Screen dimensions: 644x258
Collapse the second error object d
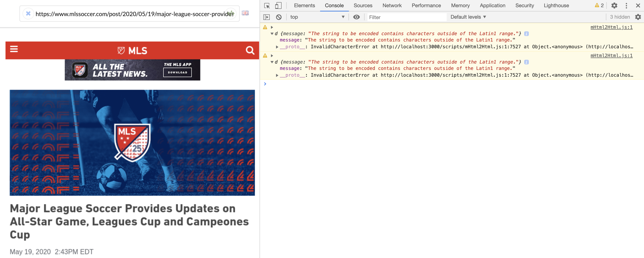[272, 62]
